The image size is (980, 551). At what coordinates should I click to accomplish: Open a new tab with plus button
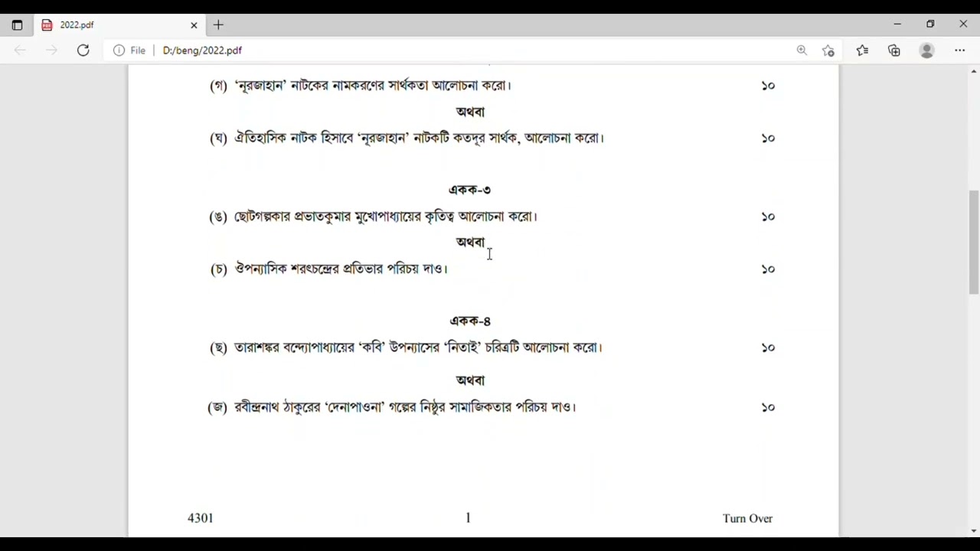coord(218,25)
